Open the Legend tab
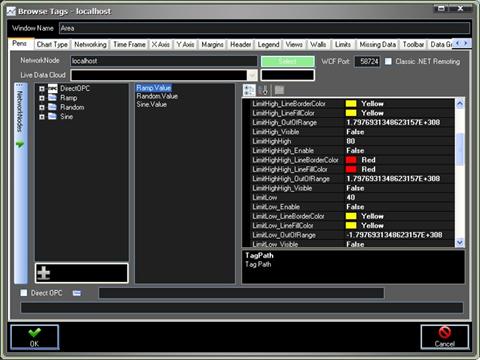 pos(268,44)
